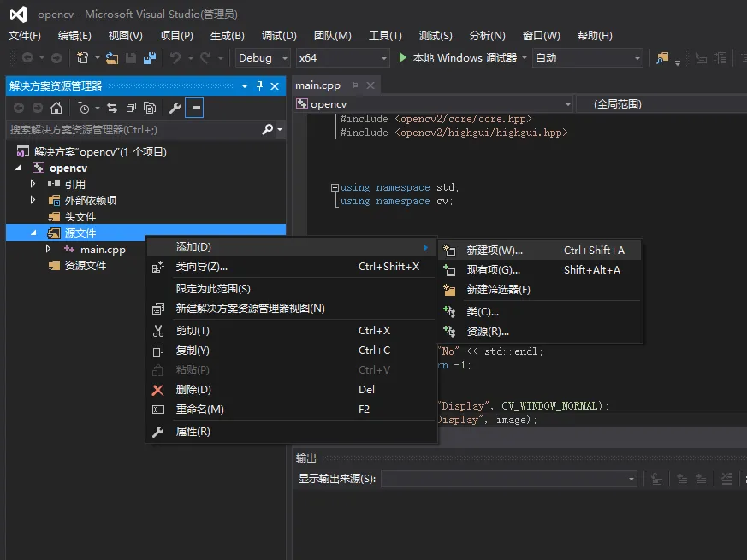Screen dimensions: 747x560
Task: Open the Debug configuration dropdown
Action: (263, 58)
